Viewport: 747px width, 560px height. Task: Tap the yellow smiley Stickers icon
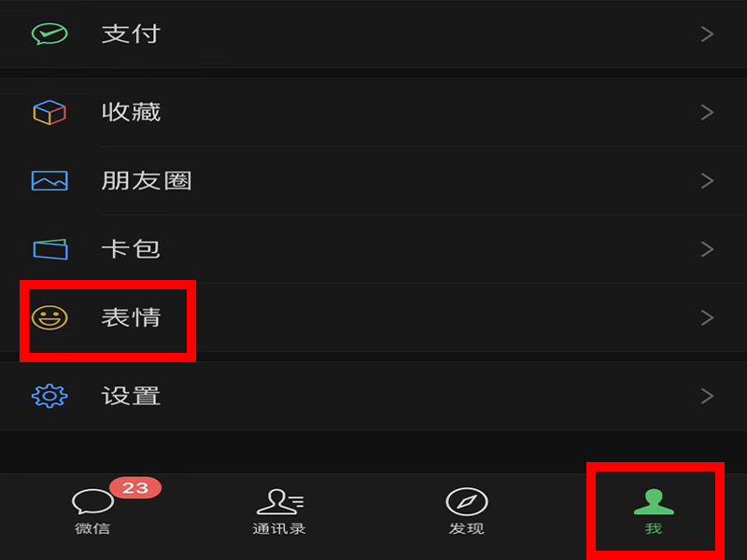click(x=49, y=317)
